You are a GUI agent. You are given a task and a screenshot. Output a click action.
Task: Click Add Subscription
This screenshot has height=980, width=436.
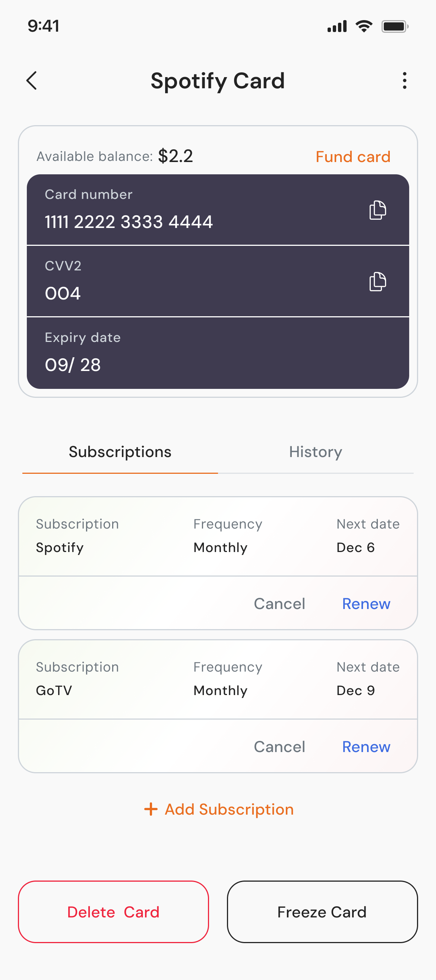[x=229, y=809]
